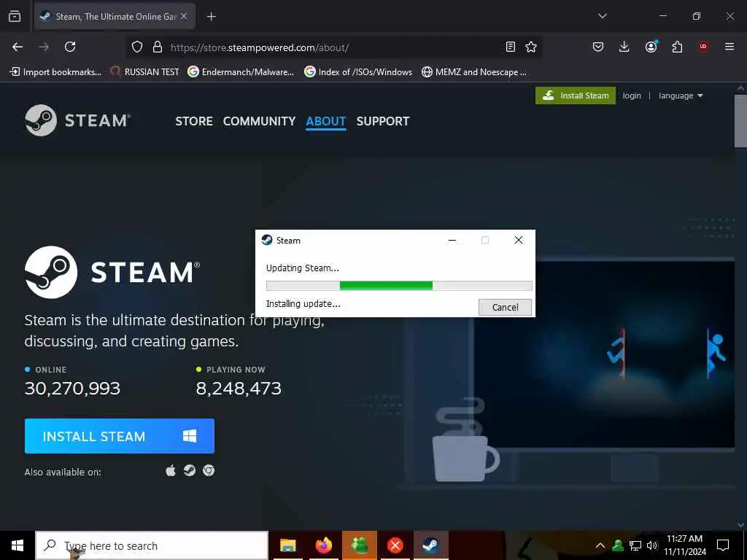Click the Chrome OS availability icon

[208, 470]
